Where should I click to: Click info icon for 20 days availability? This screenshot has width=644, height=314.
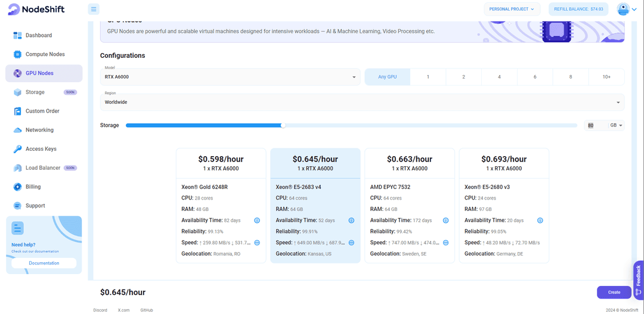tap(540, 220)
